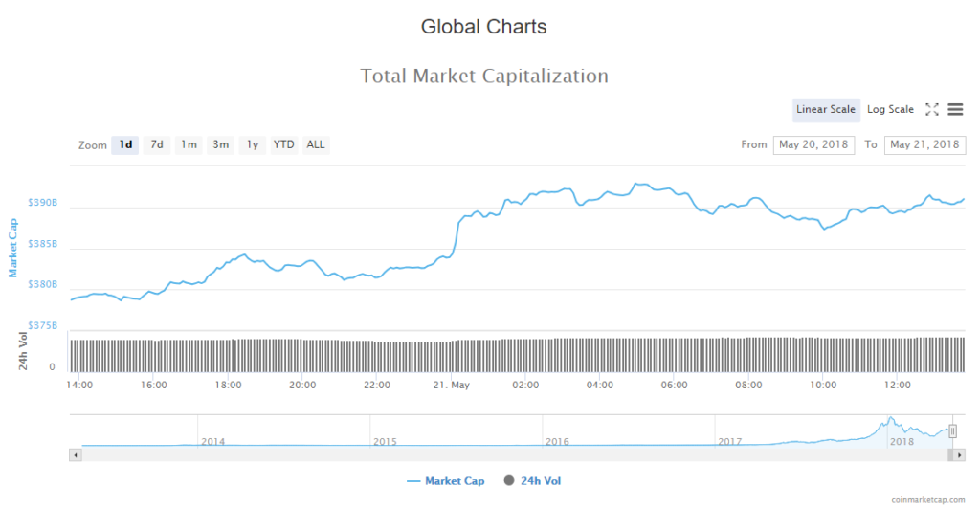The height and width of the screenshot is (507, 980).
Task: Click the From date field
Action: pos(813,145)
